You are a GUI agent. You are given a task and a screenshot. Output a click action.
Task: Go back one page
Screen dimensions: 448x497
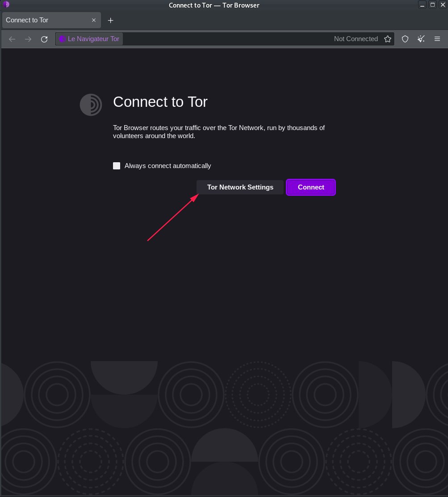click(x=12, y=39)
